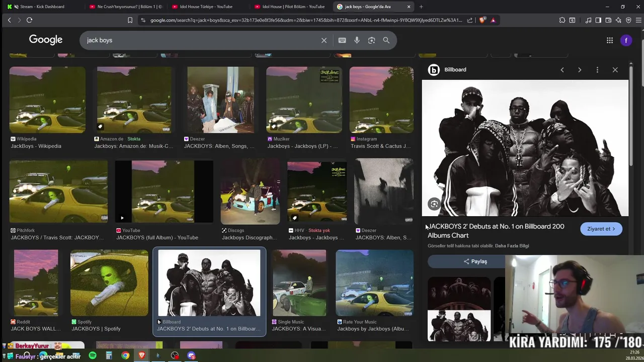The image size is (644, 362).
Task: Open OBS Studio from the taskbar
Action: (175, 355)
